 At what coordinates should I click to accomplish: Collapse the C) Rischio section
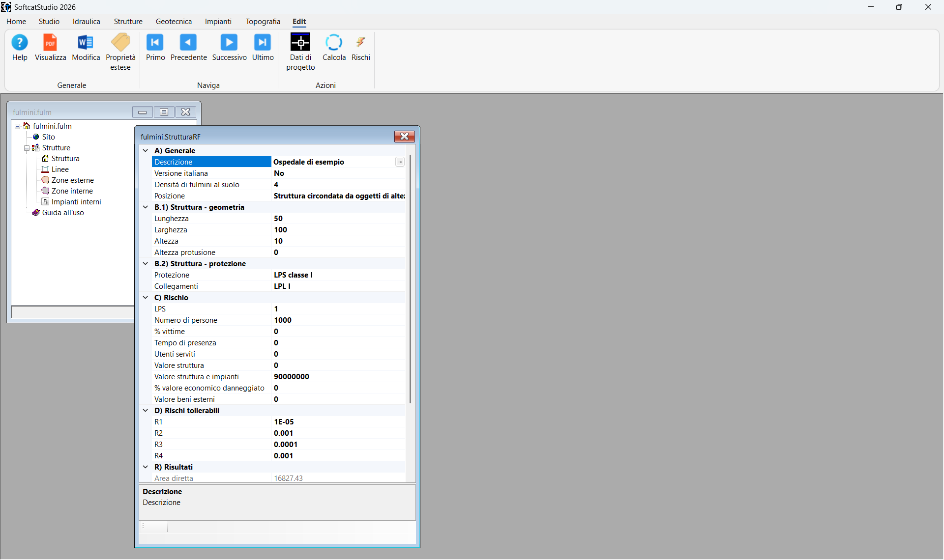[146, 298]
